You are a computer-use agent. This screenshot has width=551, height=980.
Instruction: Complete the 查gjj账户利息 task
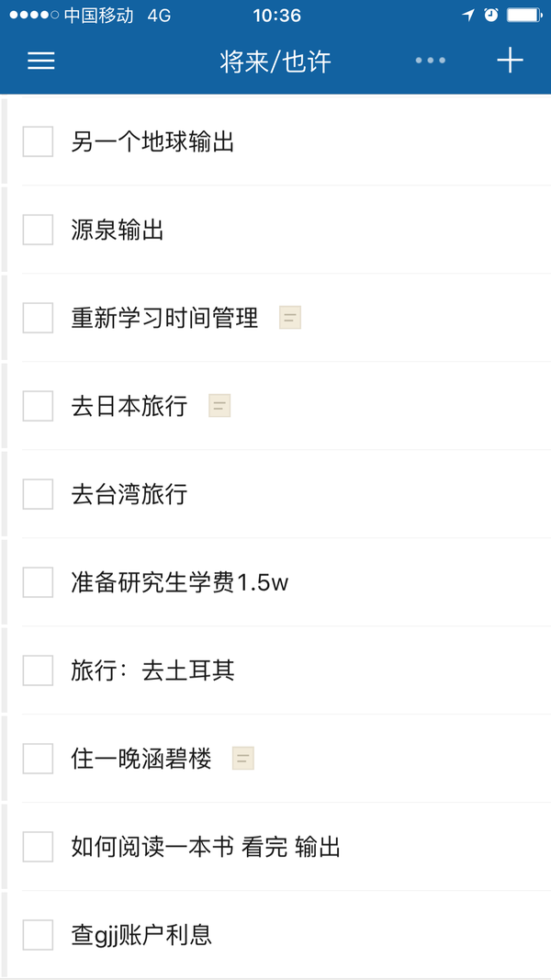(x=38, y=935)
